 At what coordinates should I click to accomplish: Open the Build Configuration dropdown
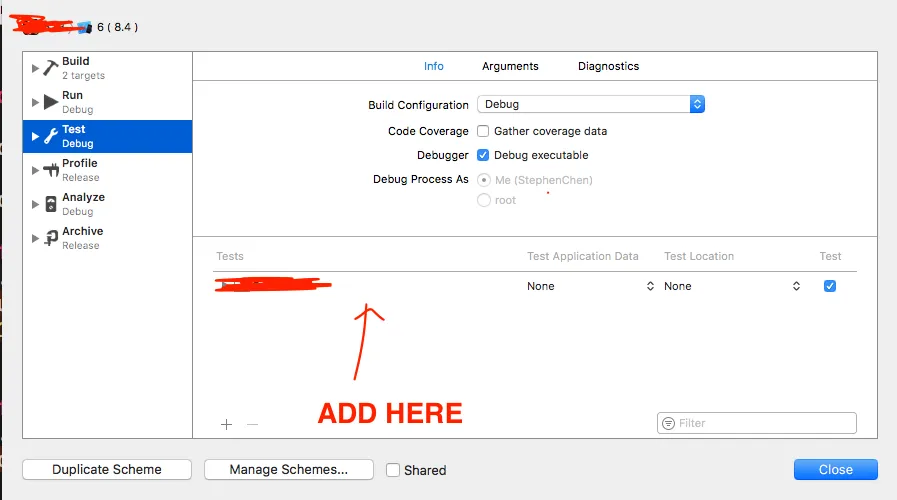[591, 104]
